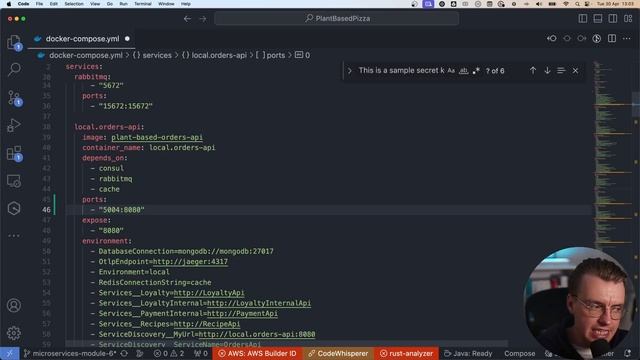Change language mode from Compose

tap(519, 353)
